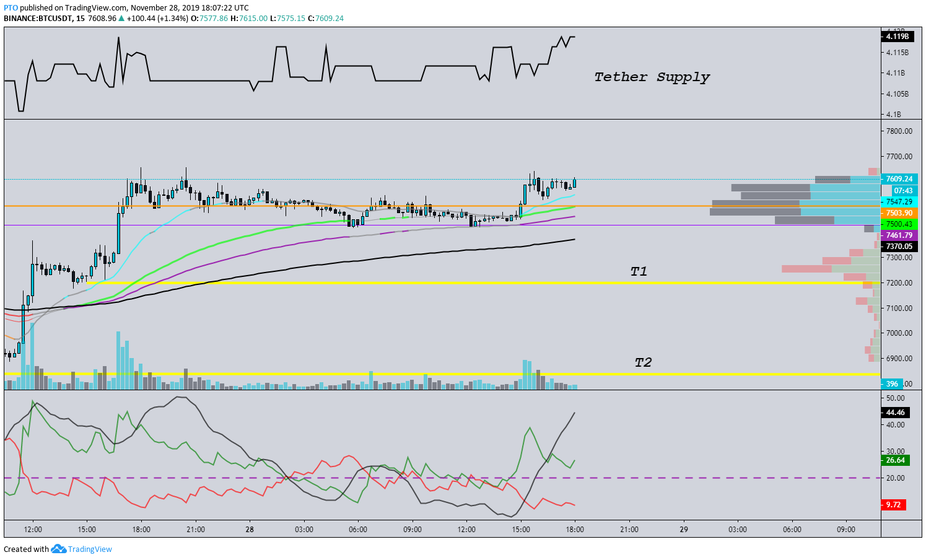Click the 7700.00 price axis label
Screen dimensions: 926x560
pos(899,157)
